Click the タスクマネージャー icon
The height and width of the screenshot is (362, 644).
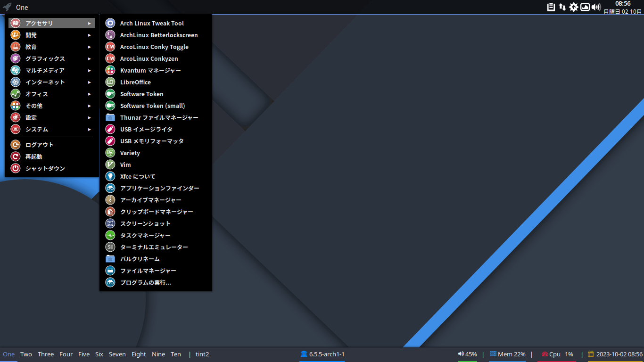pyautogui.click(x=110, y=235)
